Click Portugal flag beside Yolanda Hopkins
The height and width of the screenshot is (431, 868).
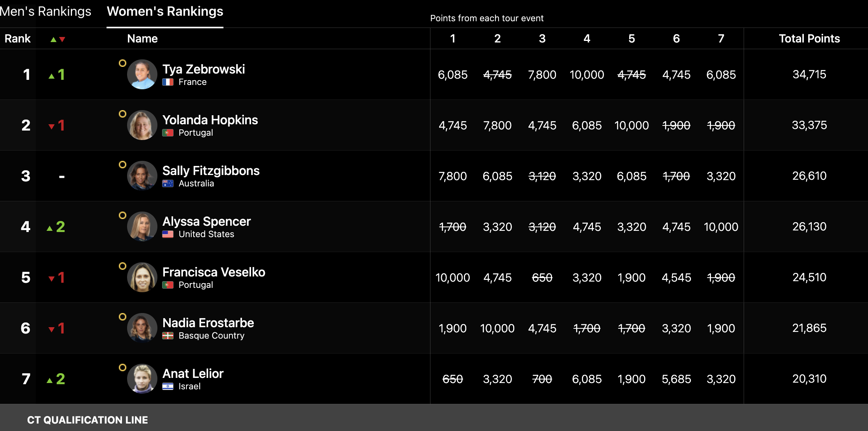(x=168, y=133)
